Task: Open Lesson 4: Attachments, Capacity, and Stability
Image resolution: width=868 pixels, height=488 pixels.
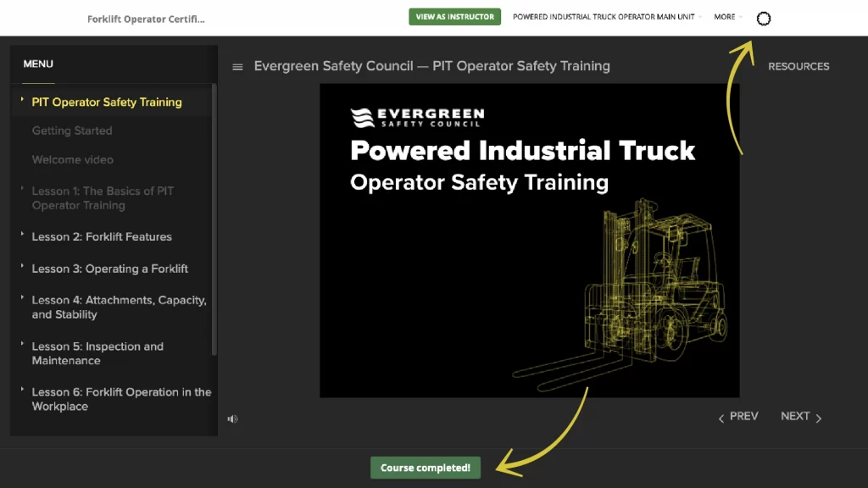Action: [119, 307]
